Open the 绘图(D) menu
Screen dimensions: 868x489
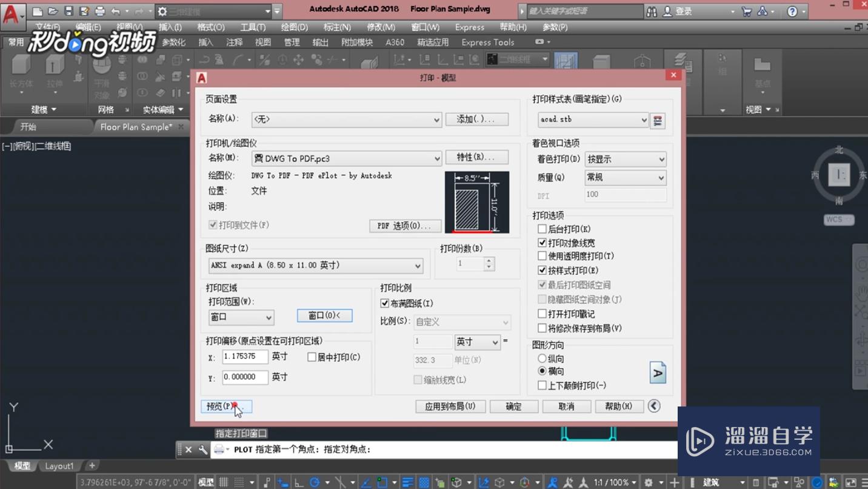(x=295, y=27)
